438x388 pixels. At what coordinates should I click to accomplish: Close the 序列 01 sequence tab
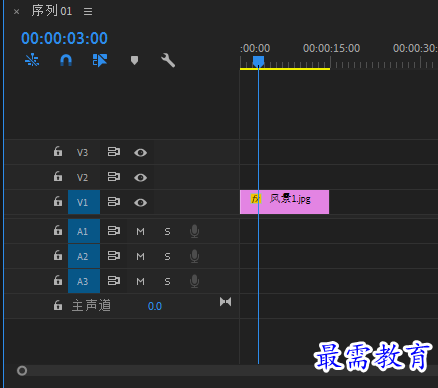point(16,12)
